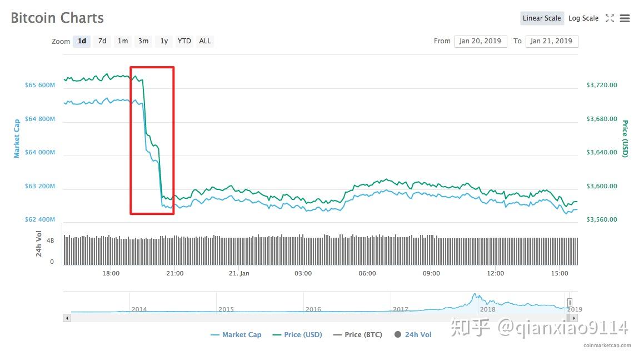
Task: Click the 2017 label in navigator
Action: tap(401, 309)
